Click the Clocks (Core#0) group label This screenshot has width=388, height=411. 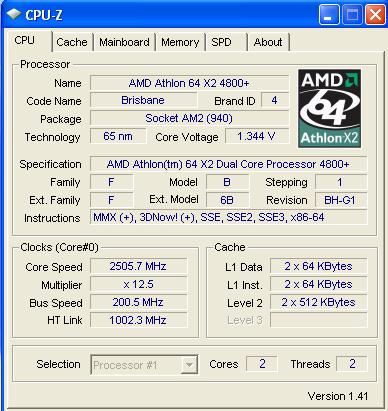59,247
